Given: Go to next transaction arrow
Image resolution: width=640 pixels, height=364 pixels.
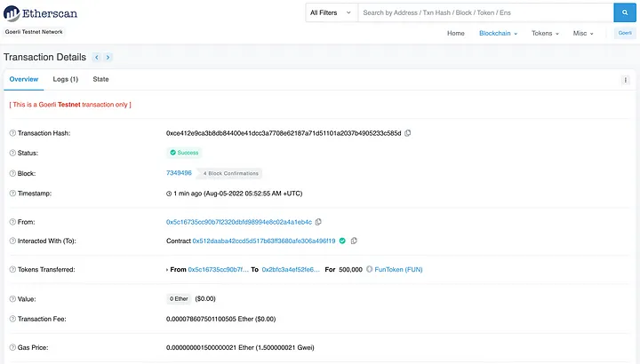Looking at the screenshot, I should (108, 57).
